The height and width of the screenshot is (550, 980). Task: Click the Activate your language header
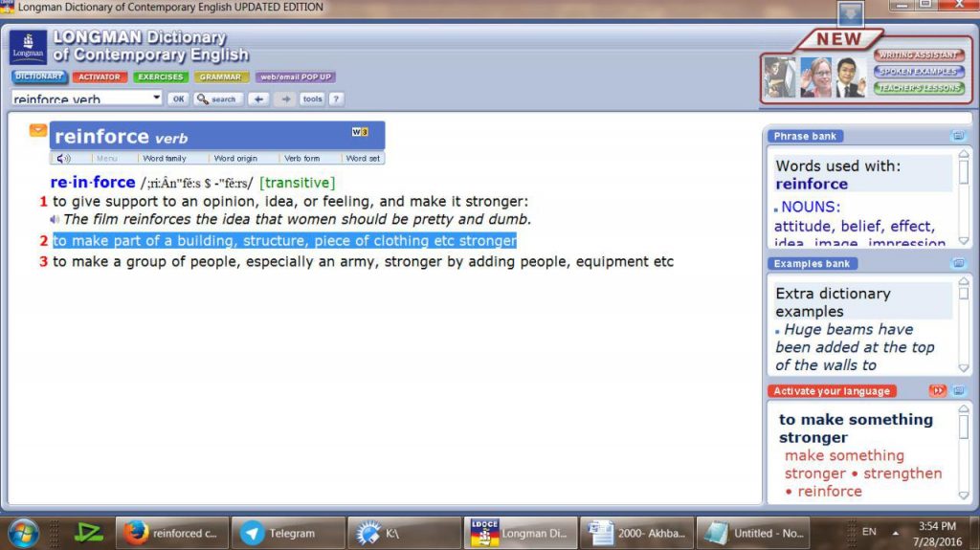[x=832, y=391]
